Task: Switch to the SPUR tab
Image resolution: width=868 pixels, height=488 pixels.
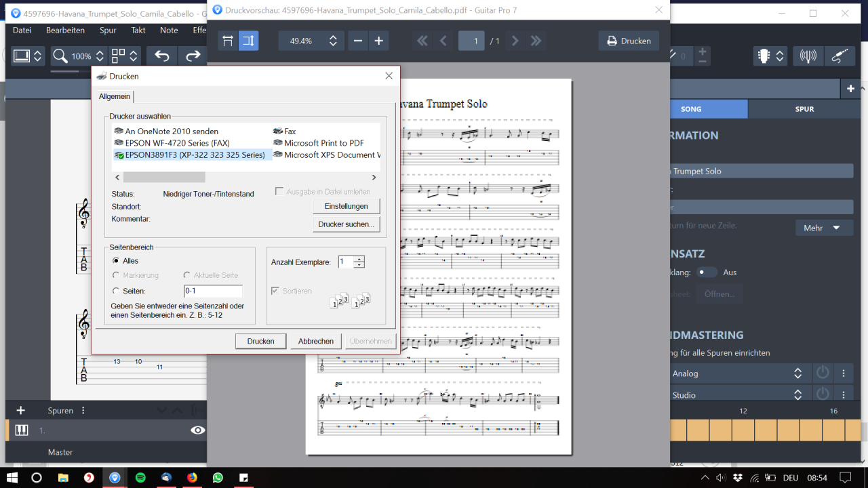Action: point(804,108)
